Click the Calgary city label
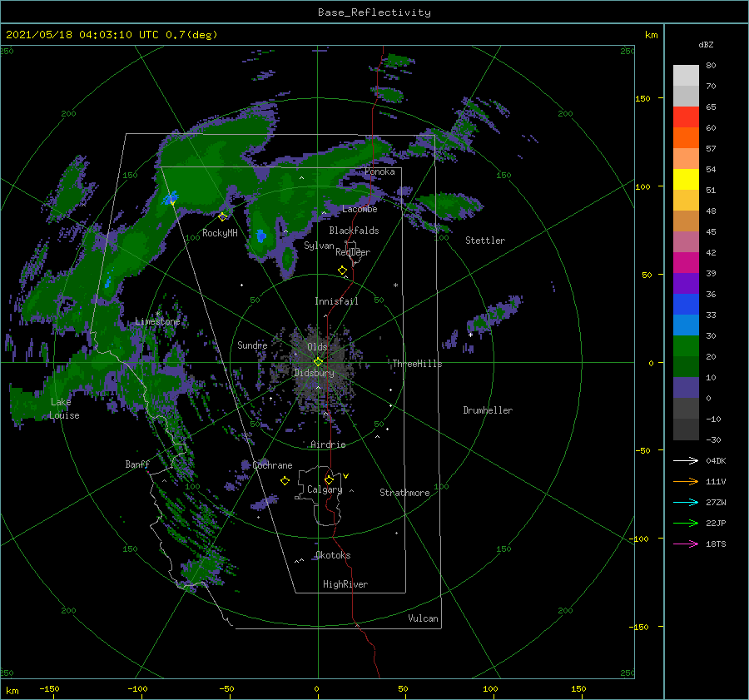The height and width of the screenshot is (700, 749). coord(325,489)
